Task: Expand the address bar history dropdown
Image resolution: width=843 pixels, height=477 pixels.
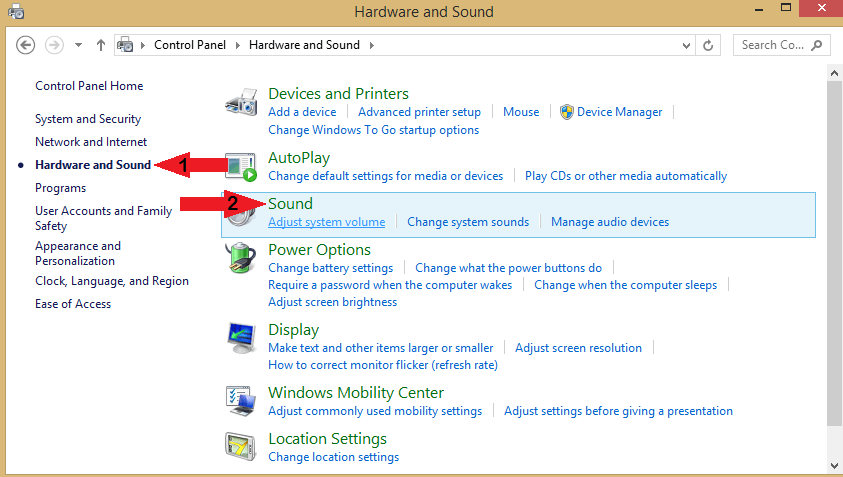Action: point(686,45)
